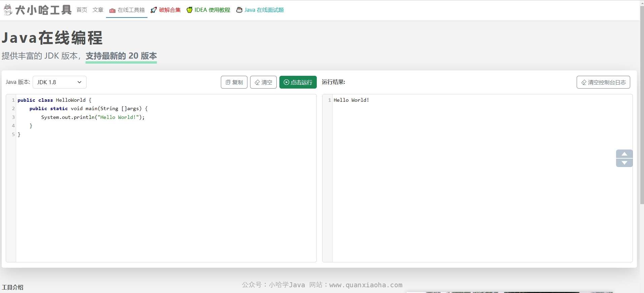Click 清空控制台日志 to clear the console
644x293 pixels.
pos(603,82)
